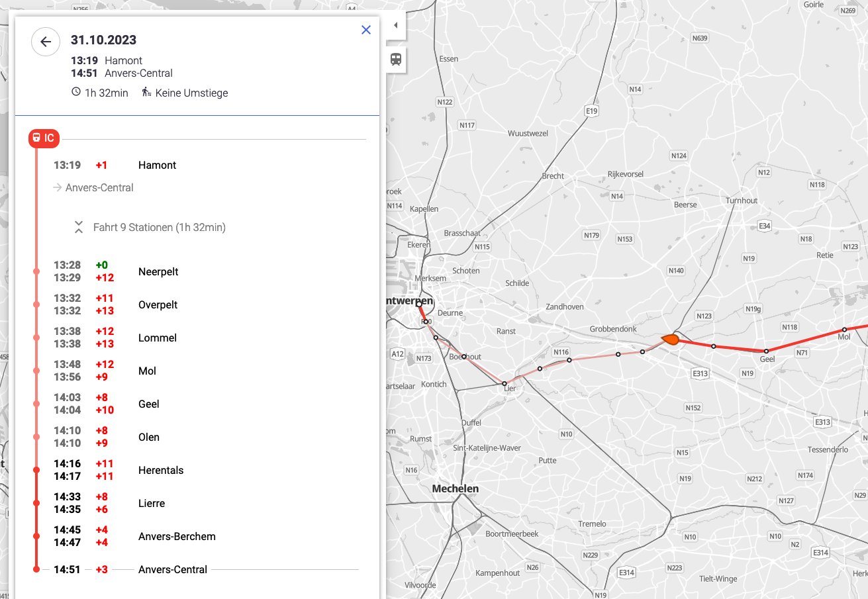The image size is (868, 599).
Task: Select the Herentals stop in list
Action: pyautogui.click(x=161, y=471)
